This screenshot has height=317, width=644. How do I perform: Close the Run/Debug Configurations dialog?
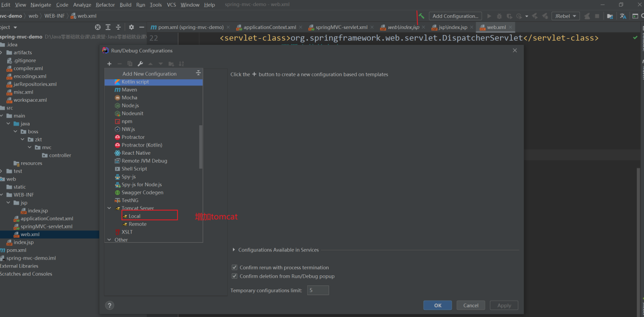click(515, 50)
